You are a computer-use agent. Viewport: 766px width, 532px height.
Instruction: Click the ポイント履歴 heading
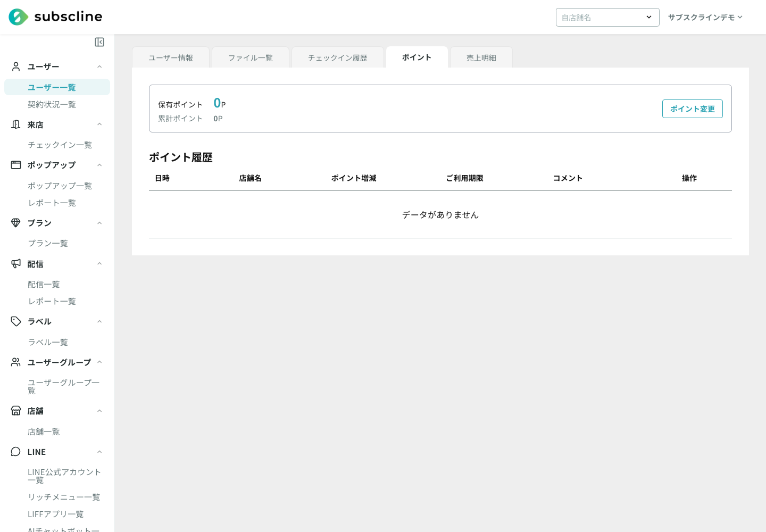click(181, 157)
